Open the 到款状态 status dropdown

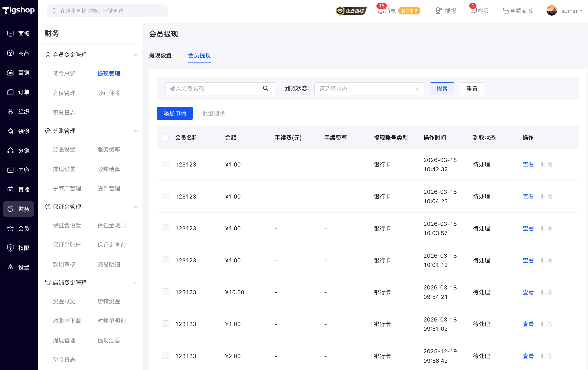point(369,88)
